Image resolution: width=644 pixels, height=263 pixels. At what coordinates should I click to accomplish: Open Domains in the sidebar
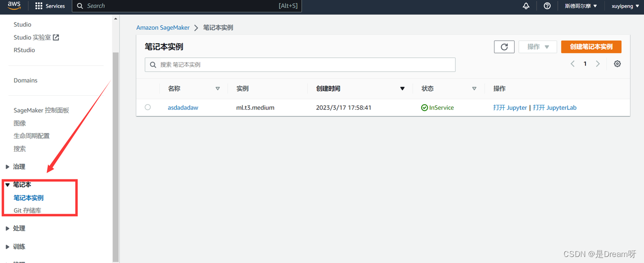point(26,81)
